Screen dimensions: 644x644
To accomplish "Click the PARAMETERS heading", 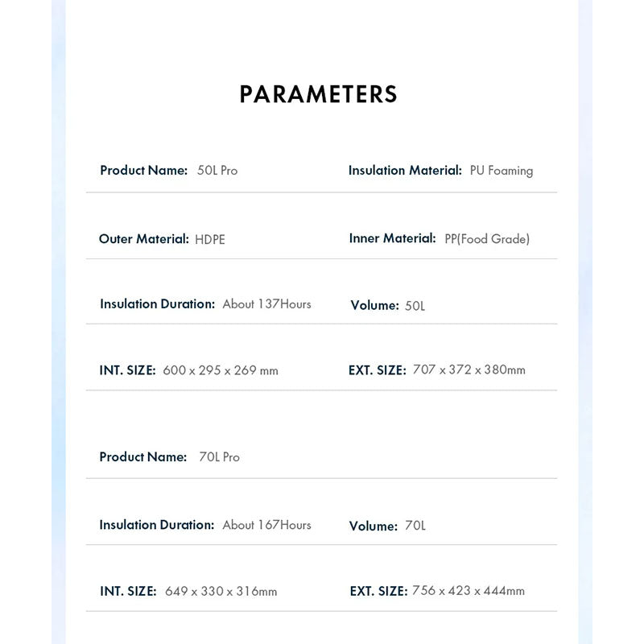I will coord(318,94).
